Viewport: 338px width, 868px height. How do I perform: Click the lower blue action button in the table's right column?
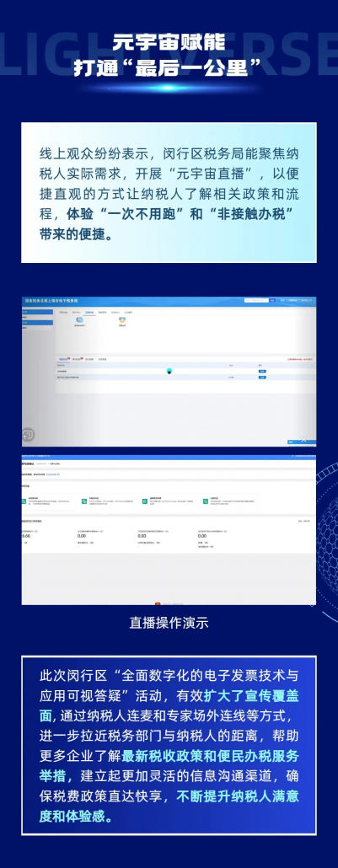click(x=262, y=377)
